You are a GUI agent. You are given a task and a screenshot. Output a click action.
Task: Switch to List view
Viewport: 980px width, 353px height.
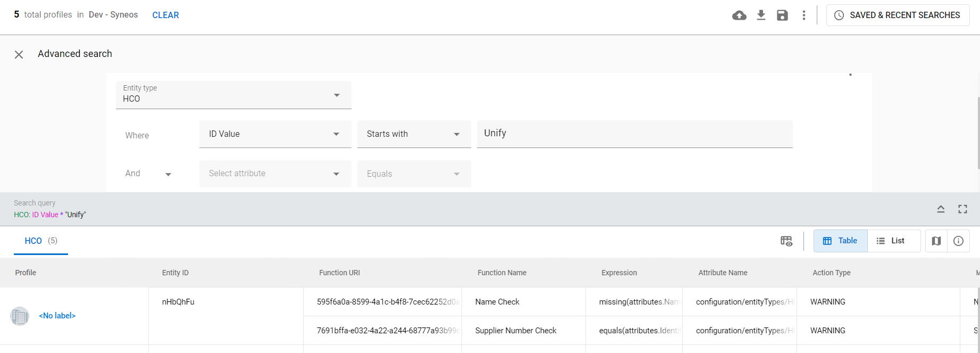pyautogui.click(x=891, y=241)
